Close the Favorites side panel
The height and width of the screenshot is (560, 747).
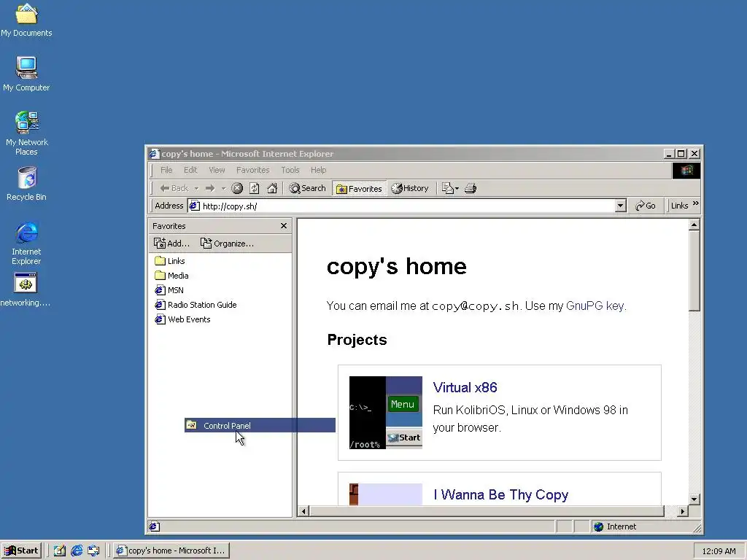[x=284, y=226]
